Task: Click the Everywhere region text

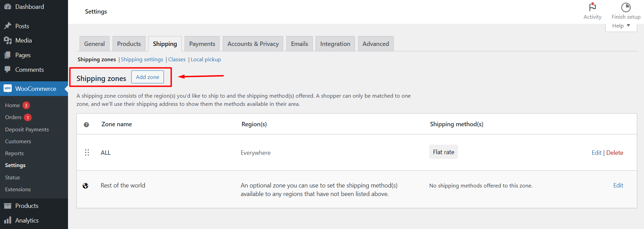Action: pos(256,153)
